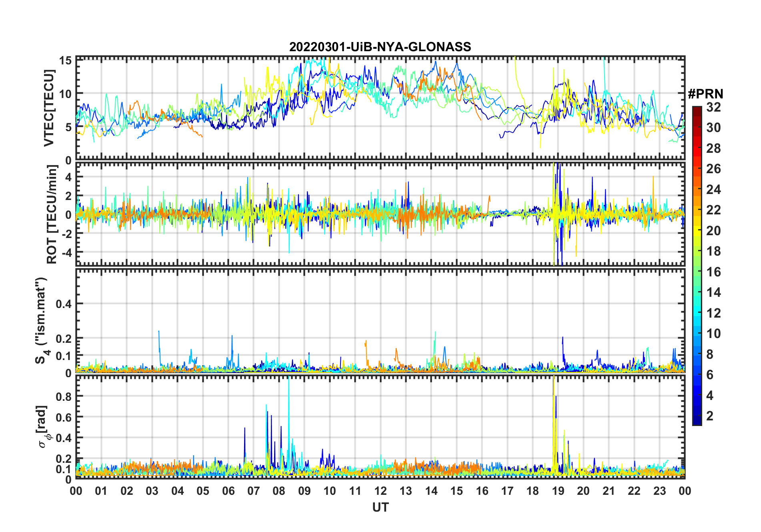Viewport: 761px width, 532px height.
Task: Click the "17" hour tick on the UT axis
Action: click(x=507, y=491)
